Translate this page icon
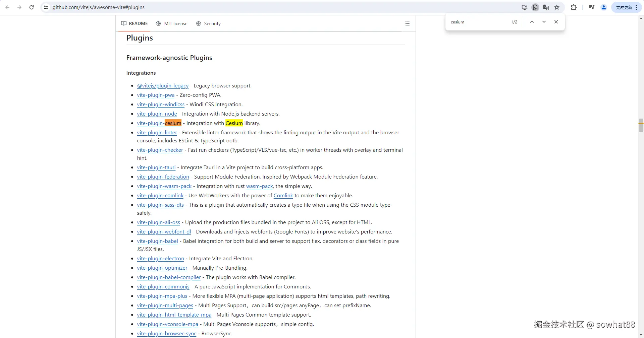 (x=546, y=7)
